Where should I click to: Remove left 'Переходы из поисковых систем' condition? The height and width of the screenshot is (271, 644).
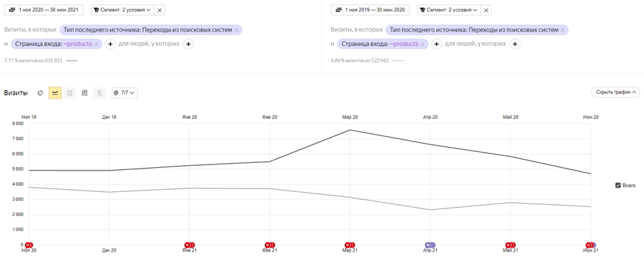point(236,30)
